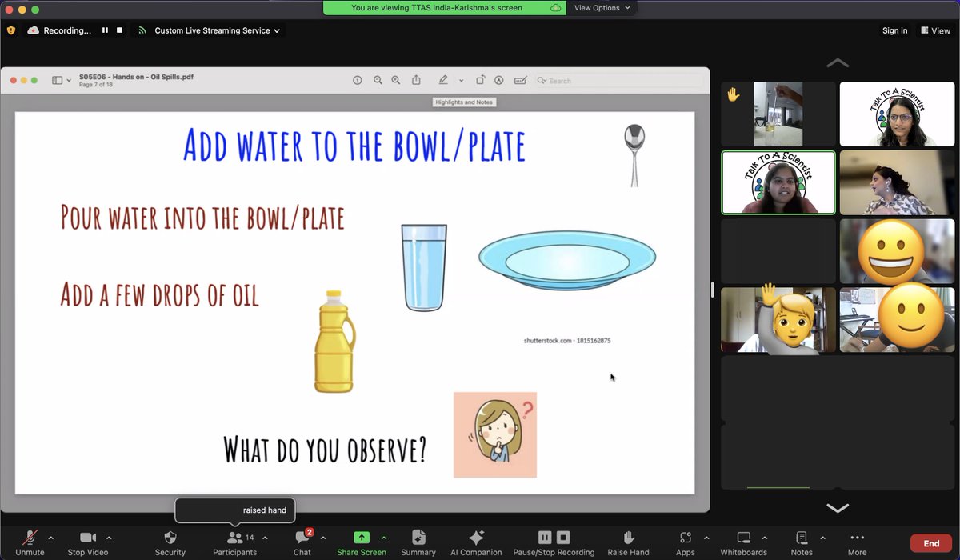Expand Share Screen options caret
Image resolution: width=960 pixels, height=560 pixels.
383,538
